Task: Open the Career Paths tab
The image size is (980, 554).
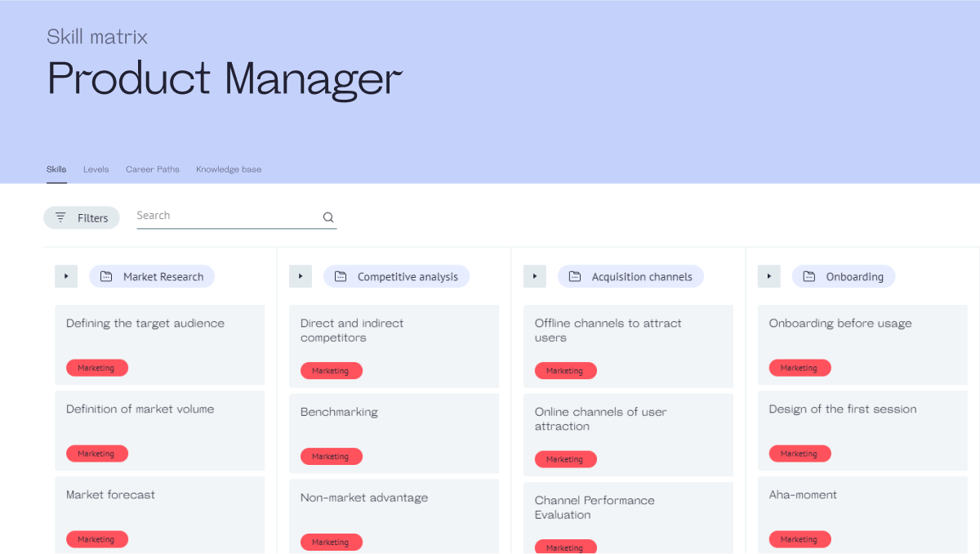Action: click(153, 169)
